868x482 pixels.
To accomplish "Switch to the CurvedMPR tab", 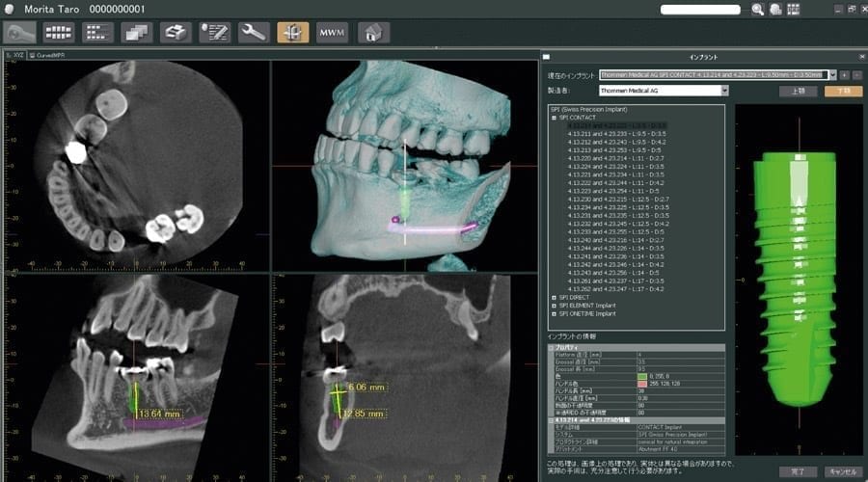I will tap(48, 55).
